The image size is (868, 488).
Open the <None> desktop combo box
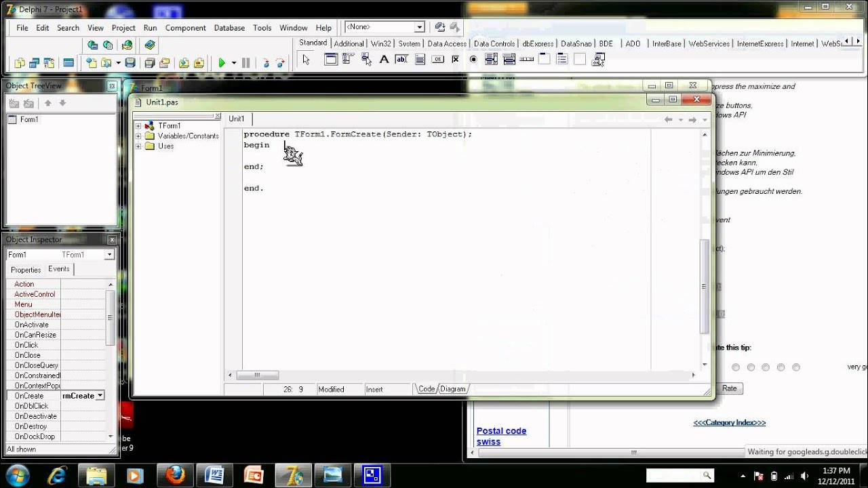click(419, 27)
